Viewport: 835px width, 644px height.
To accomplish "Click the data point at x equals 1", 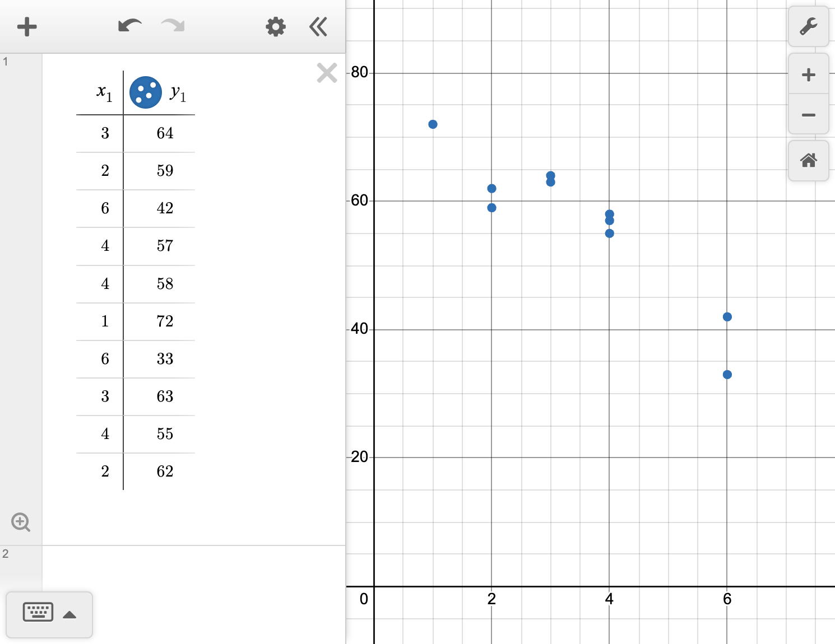I will pyautogui.click(x=433, y=124).
